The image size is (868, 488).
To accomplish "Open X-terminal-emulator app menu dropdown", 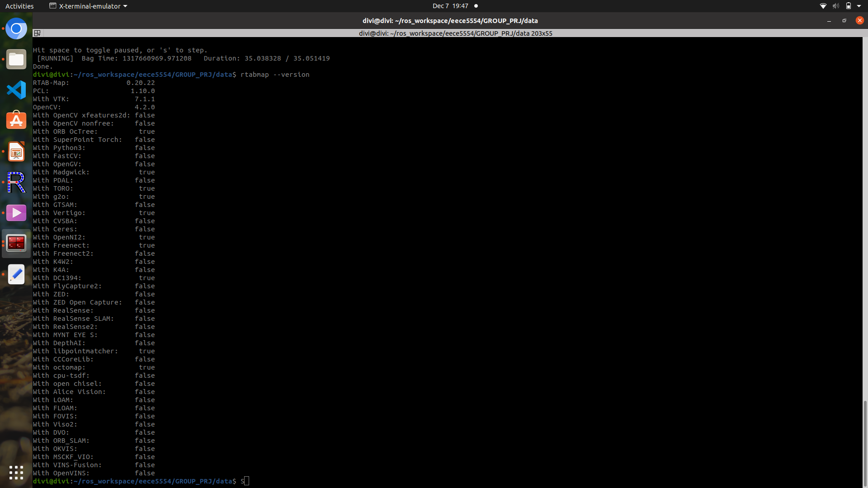I will [x=88, y=6].
